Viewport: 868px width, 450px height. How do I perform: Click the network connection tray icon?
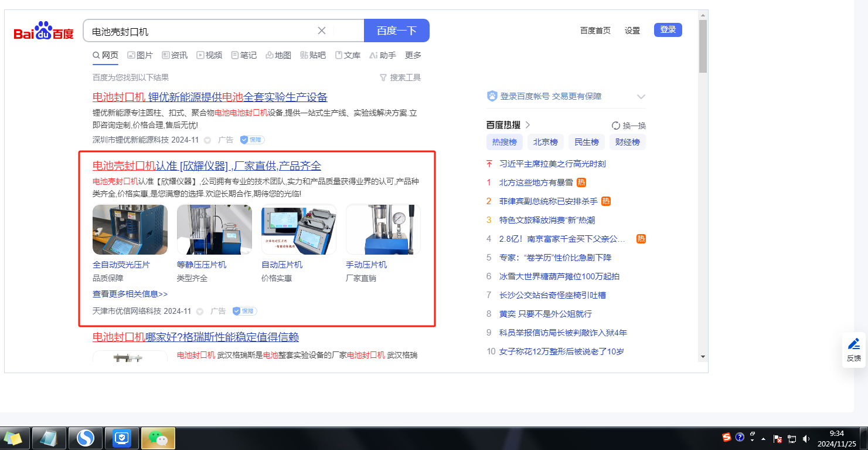pos(792,439)
